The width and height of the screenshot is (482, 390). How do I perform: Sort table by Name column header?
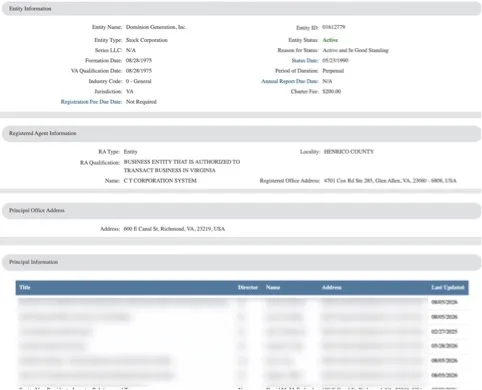tap(273, 288)
